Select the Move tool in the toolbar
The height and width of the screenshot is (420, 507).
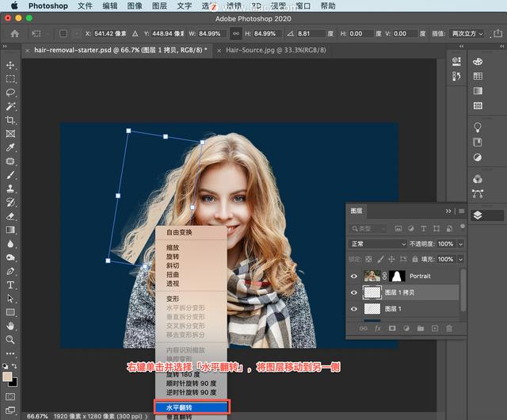(x=10, y=65)
